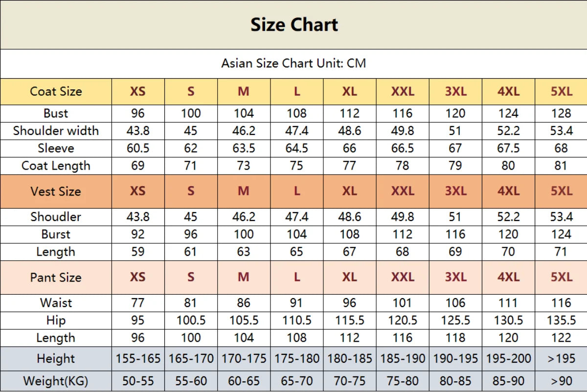Click the "Pant Size" header cell
587x392 pixels.
[56, 277]
